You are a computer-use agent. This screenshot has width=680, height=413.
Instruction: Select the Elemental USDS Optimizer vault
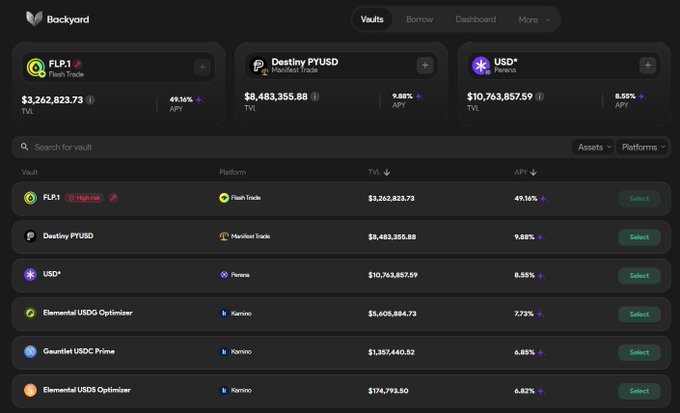pos(639,391)
